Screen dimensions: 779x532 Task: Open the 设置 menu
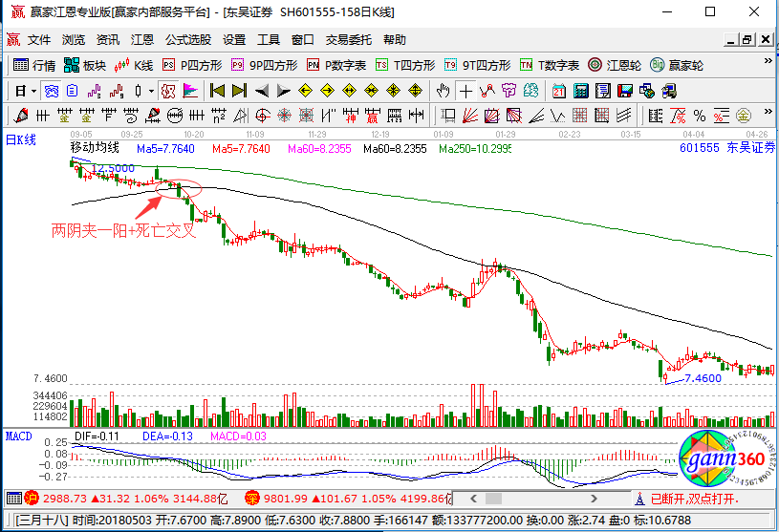234,40
